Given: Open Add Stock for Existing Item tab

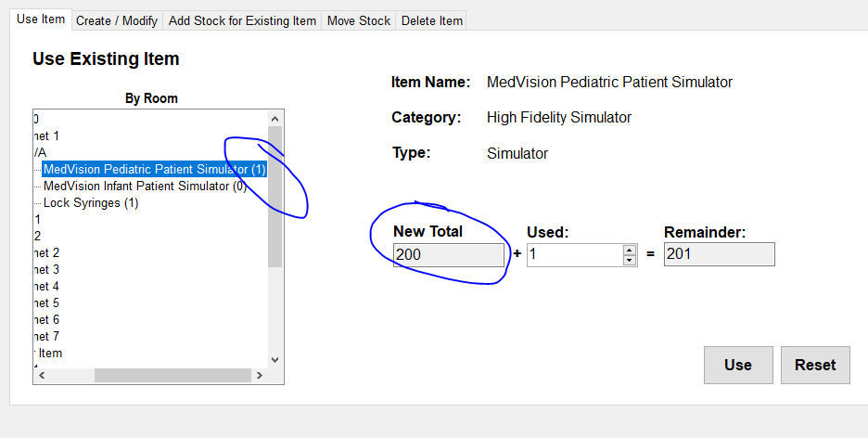Looking at the screenshot, I should click(242, 21).
